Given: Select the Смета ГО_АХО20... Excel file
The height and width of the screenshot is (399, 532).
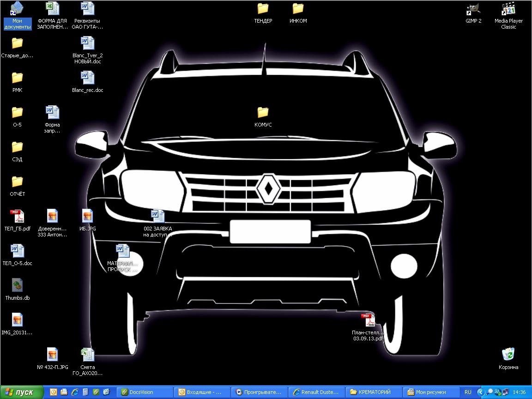Looking at the screenshot, I should click(x=87, y=362).
